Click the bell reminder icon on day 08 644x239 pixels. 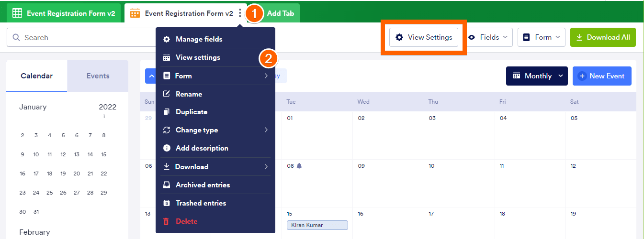[299, 166]
